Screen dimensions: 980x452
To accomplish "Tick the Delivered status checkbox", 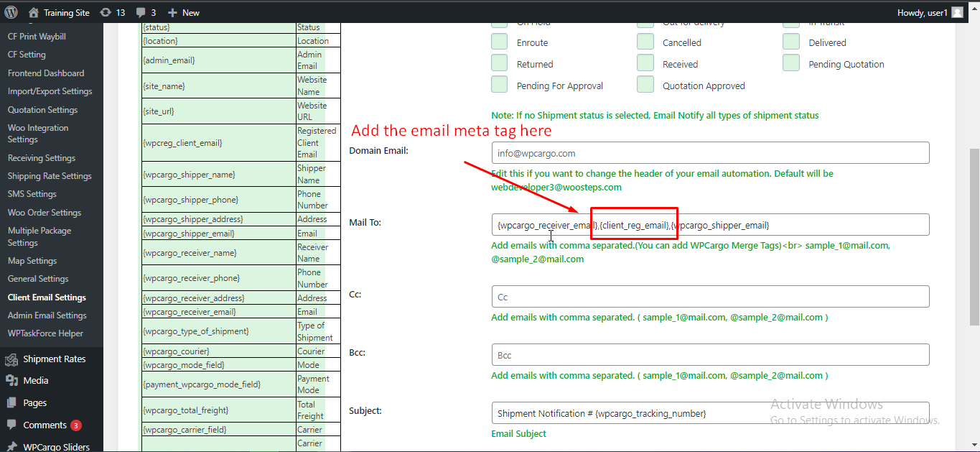I will 791,42.
